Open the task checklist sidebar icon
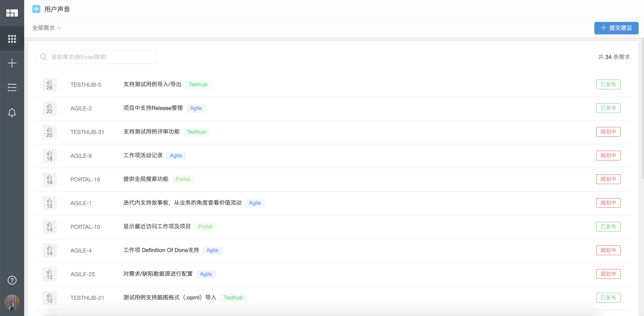 [x=12, y=87]
